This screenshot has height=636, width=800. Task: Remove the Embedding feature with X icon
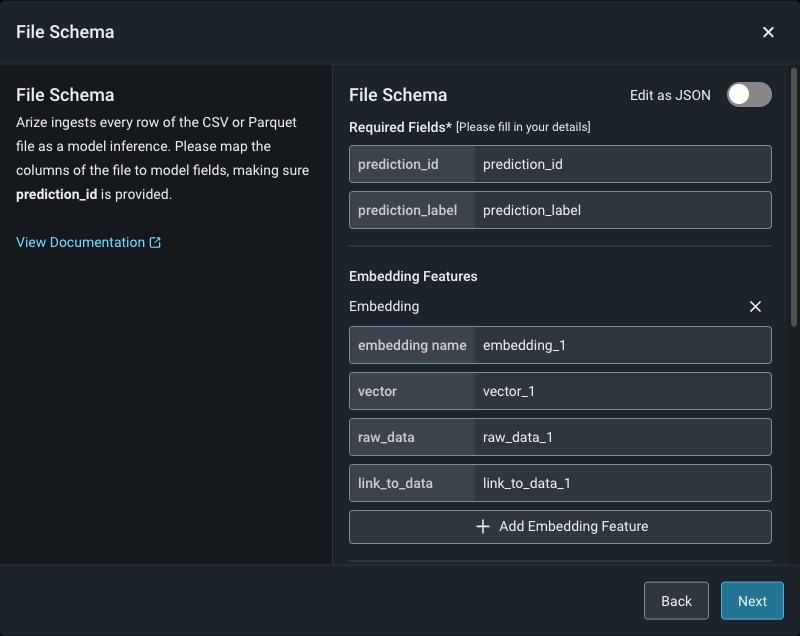coord(755,306)
